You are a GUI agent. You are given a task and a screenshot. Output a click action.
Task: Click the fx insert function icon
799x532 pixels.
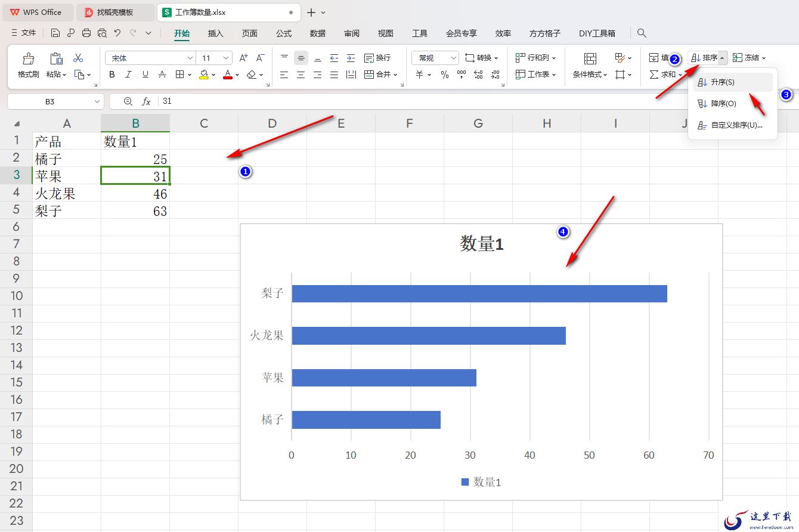point(146,101)
